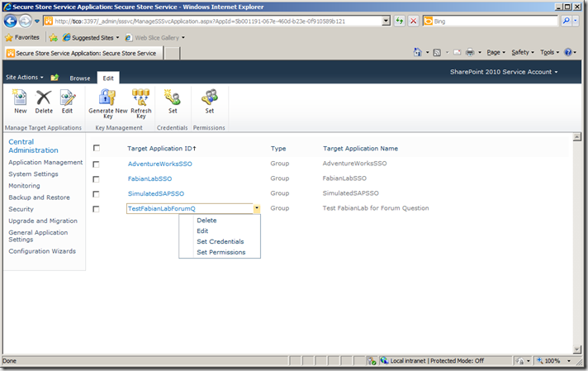
Task: Click the Local intranet zone icon
Action: [x=384, y=360]
